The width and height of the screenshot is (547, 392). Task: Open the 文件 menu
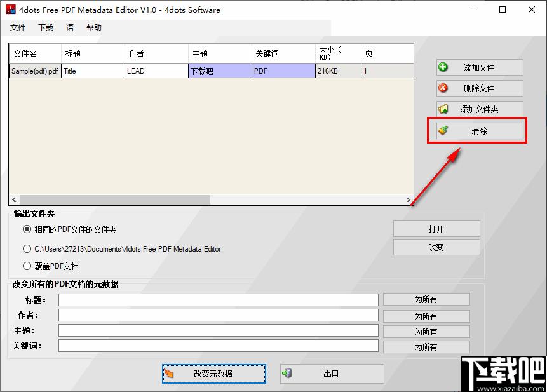(17, 28)
